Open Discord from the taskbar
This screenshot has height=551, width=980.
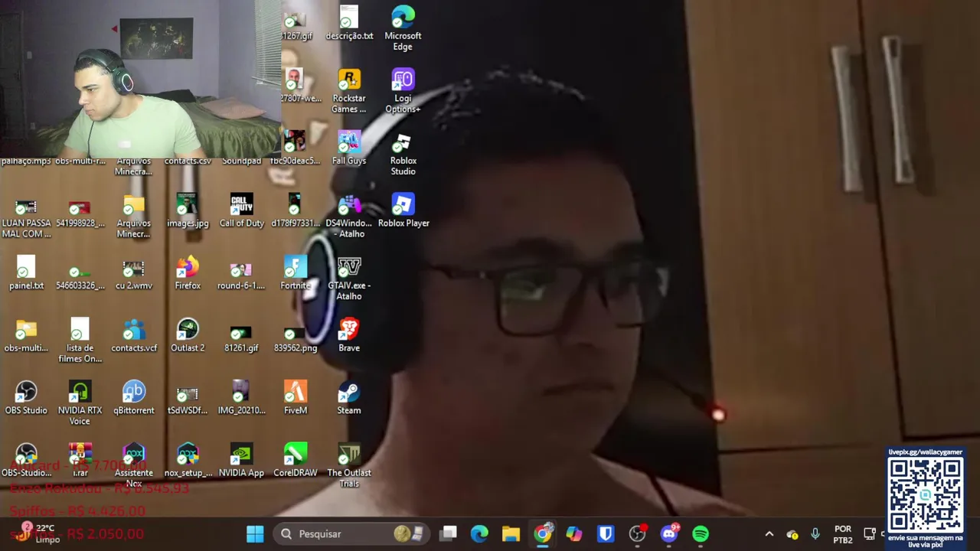[x=669, y=533]
